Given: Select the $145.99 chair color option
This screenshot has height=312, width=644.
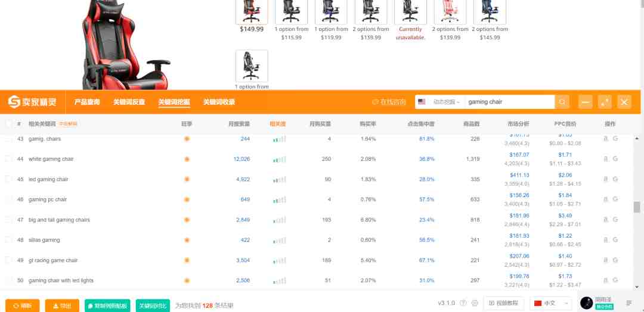Looking at the screenshot, I should coord(490,11).
